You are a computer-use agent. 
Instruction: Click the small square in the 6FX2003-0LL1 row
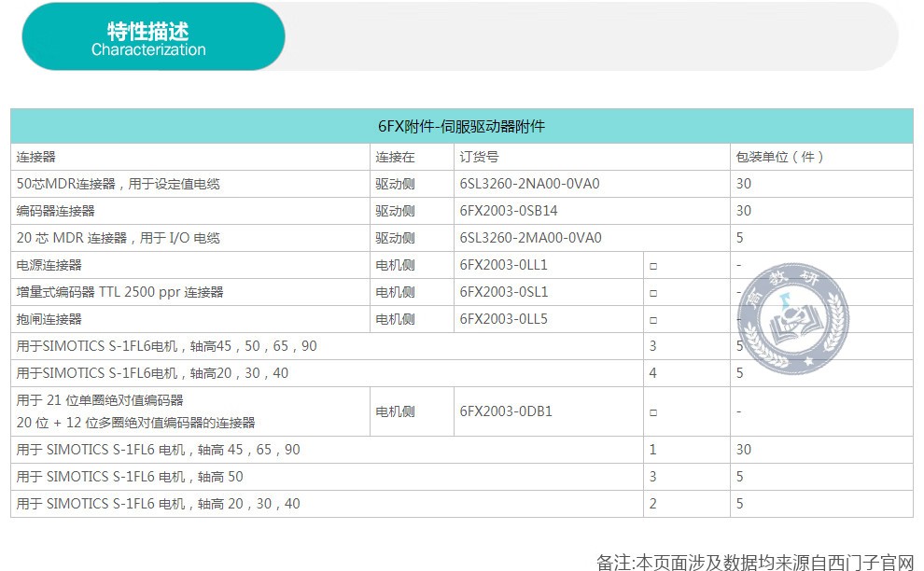click(x=653, y=266)
